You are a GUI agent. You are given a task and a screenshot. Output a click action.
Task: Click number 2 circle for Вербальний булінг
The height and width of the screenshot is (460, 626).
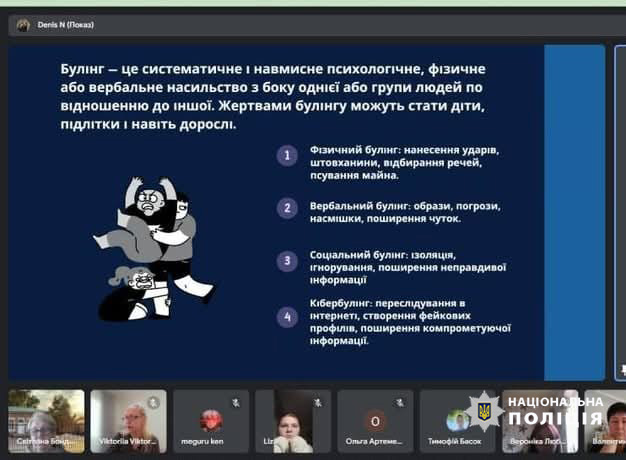click(287, 208)
